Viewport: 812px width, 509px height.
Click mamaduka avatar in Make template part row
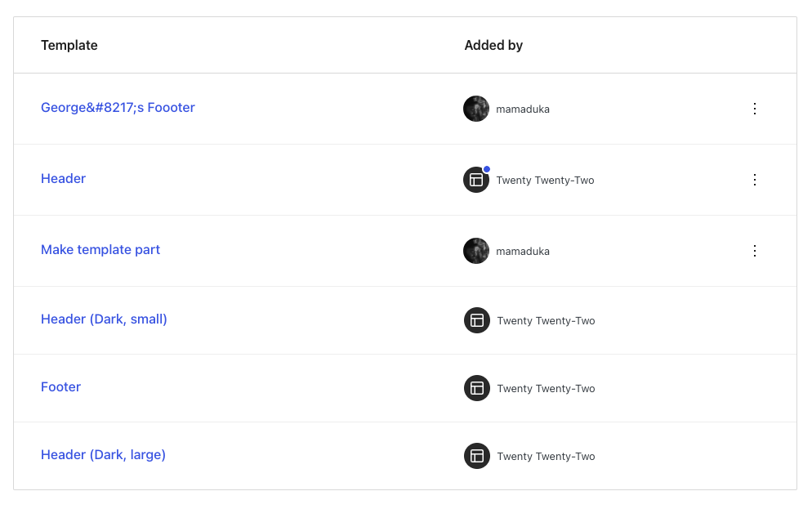click(476, 251)
